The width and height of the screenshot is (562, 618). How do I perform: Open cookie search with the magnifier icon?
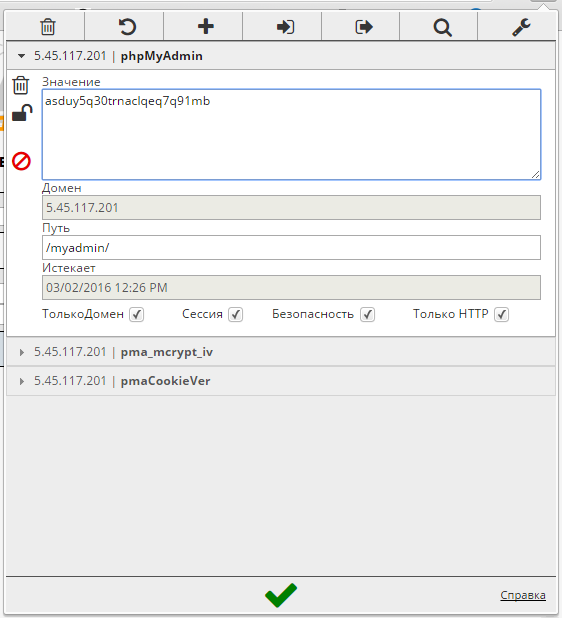[x=442, y=28]
